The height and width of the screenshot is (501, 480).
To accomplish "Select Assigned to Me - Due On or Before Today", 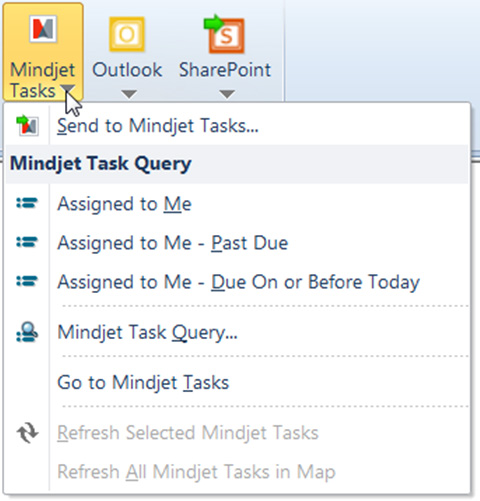I will [237, 282].
